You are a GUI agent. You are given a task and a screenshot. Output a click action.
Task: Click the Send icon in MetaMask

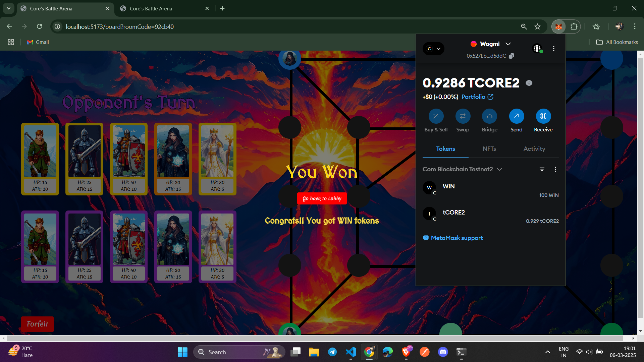coord(517,116)
